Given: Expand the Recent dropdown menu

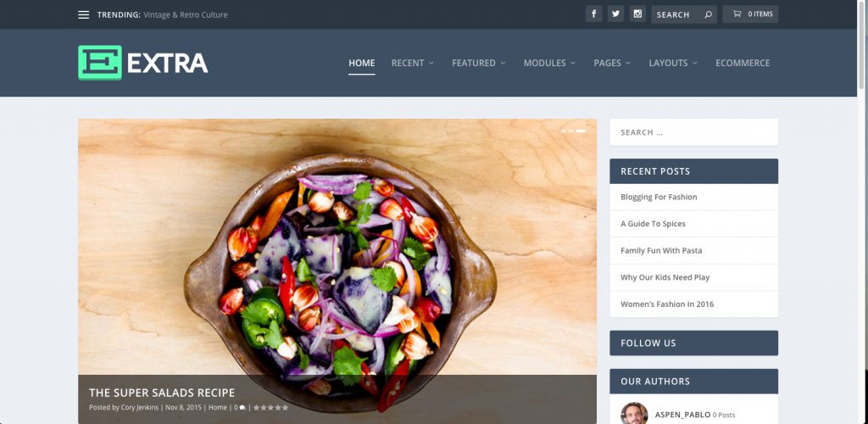Looking at the screenshot, I should (x=413, y=63).
